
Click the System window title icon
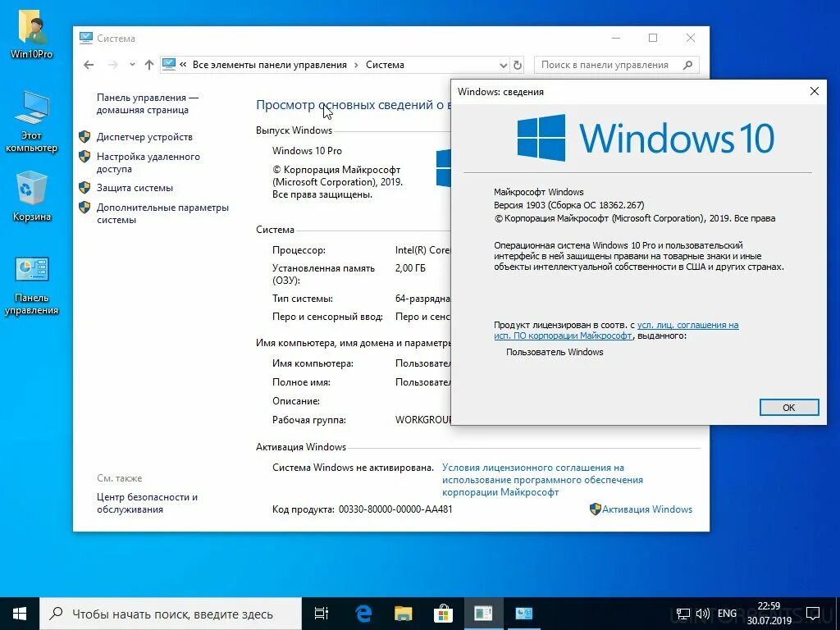click(x=85, y=38)
